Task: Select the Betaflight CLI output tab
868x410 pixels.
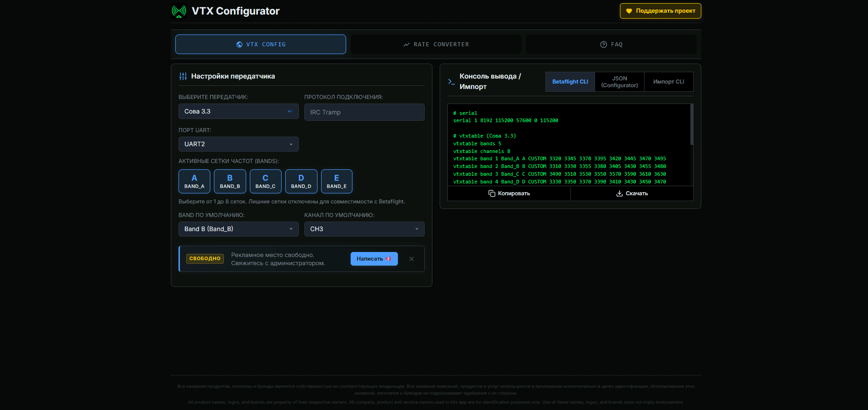Action: (x=570, y=82)
